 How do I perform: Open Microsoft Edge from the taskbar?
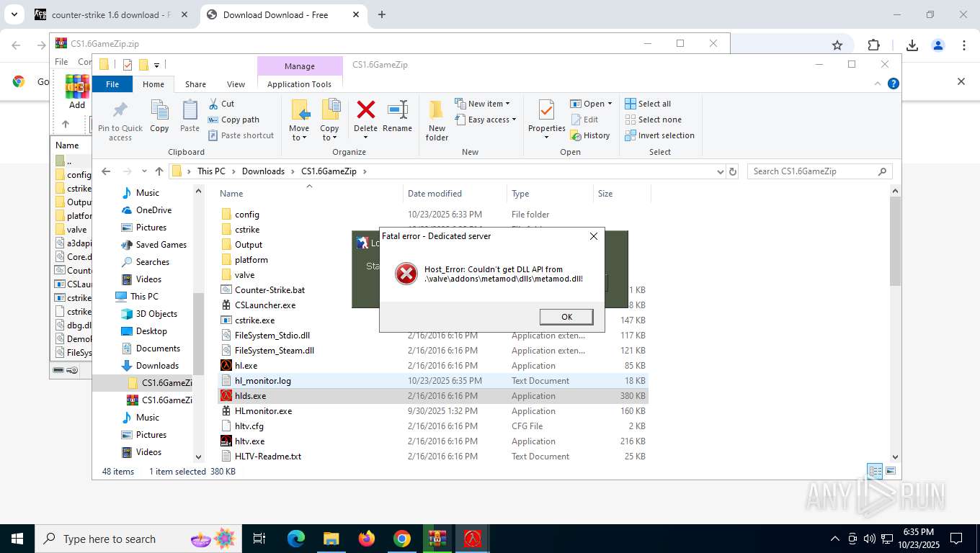click(296, 539)
